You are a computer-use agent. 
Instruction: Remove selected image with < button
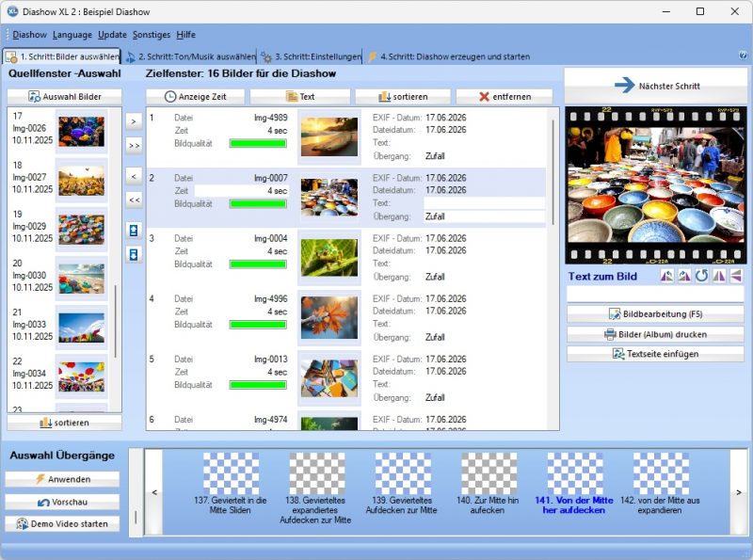pyautogui.click(x=134, y=176)
